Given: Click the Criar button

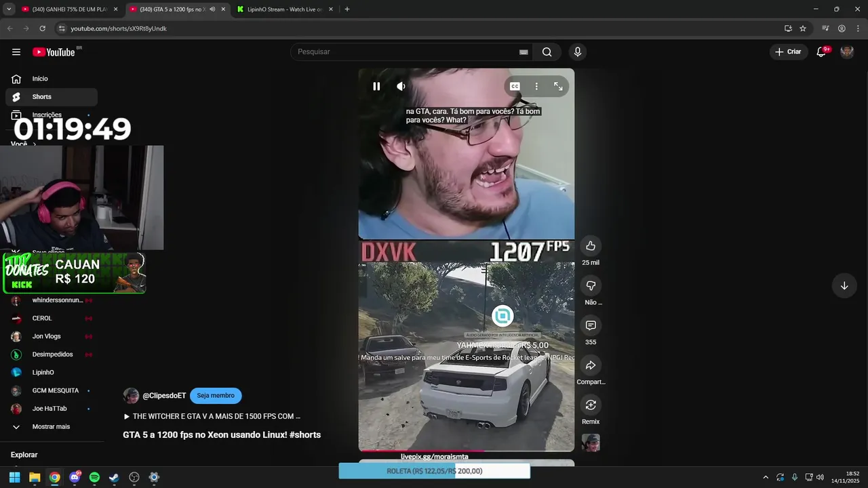Looking at the screenshot, I should (788, 52).
